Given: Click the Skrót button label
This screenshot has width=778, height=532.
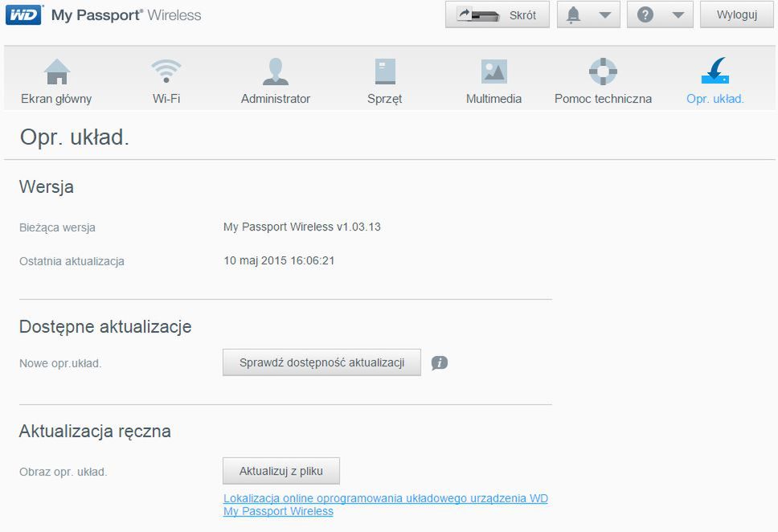Looking at the screenshot, I should pos(522,15).
